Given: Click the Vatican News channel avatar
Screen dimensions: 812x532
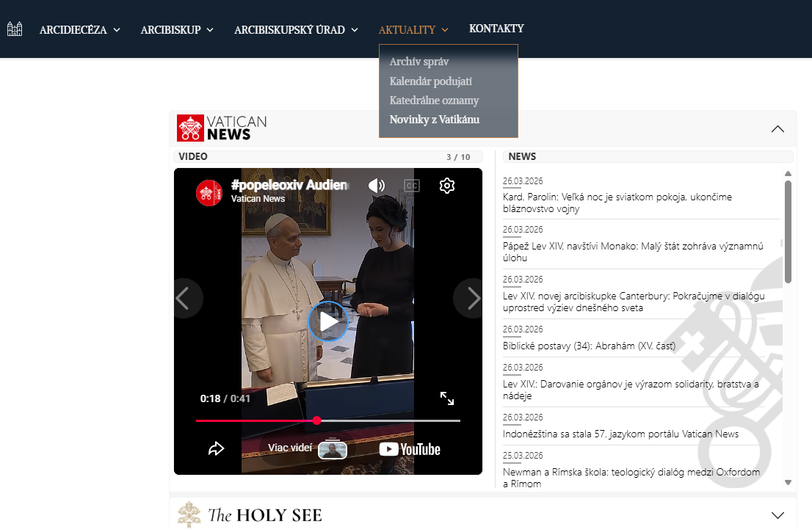Looking at the screenshot, I should [209, 193].
